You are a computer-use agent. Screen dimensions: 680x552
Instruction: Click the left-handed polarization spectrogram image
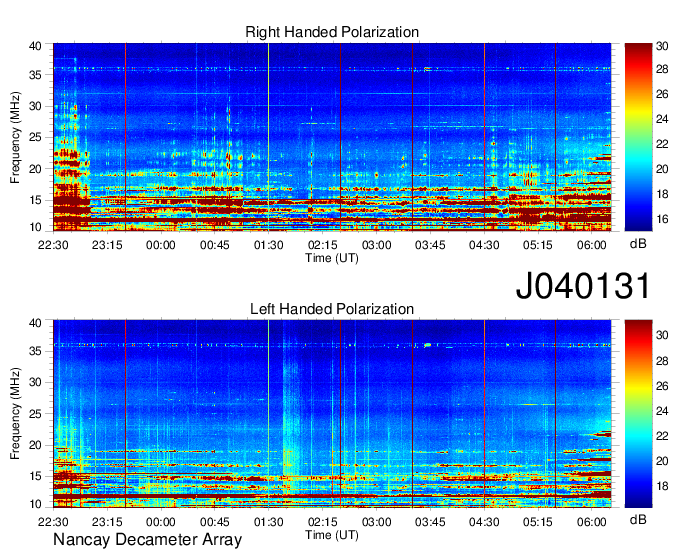click(332, 414)
